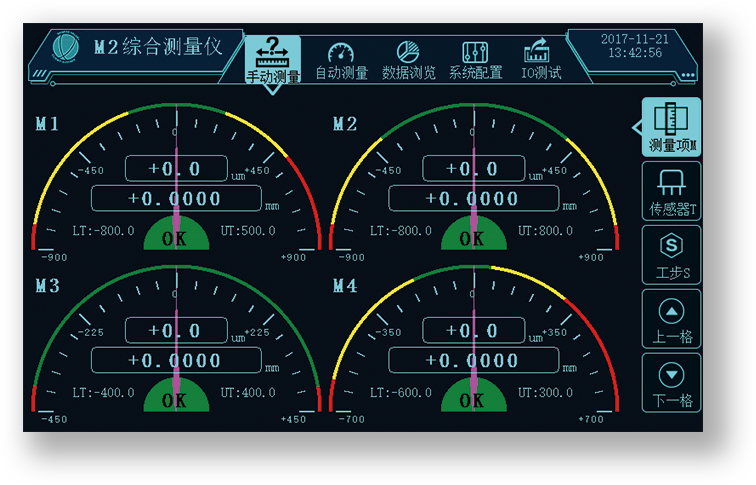
Task: Click the M4 green OK status indicator
Action: (x=473, y=396)
